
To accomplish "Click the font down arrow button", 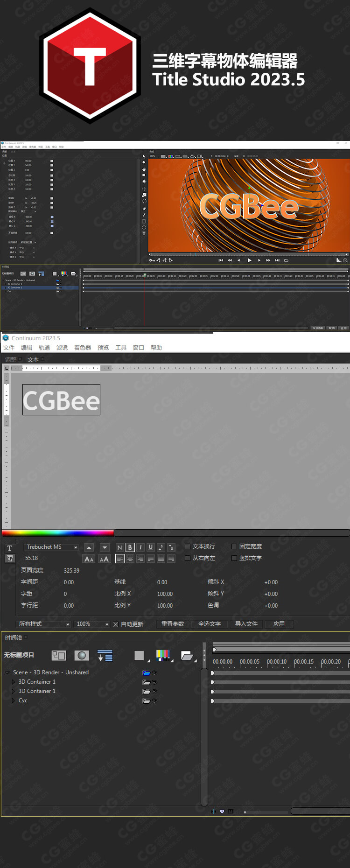I will pos(105,547).
